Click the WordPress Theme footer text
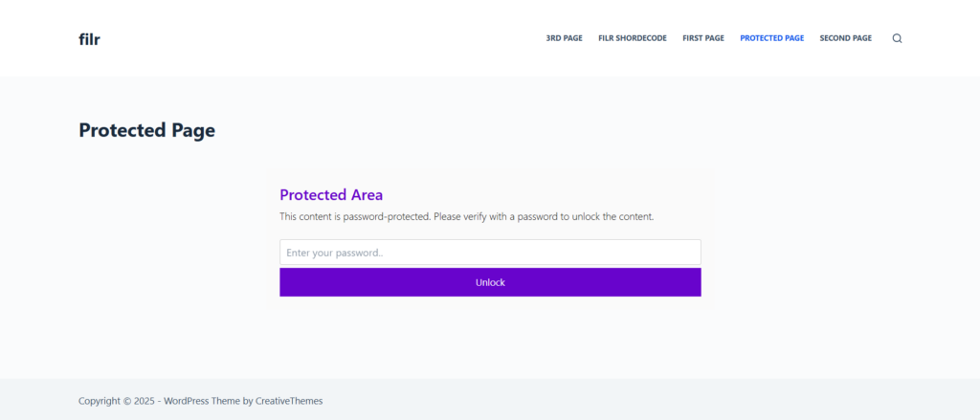 pos(202,401)
